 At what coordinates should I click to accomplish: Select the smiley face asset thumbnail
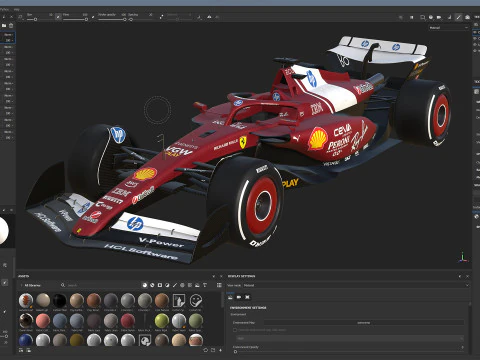pos(196,301)
